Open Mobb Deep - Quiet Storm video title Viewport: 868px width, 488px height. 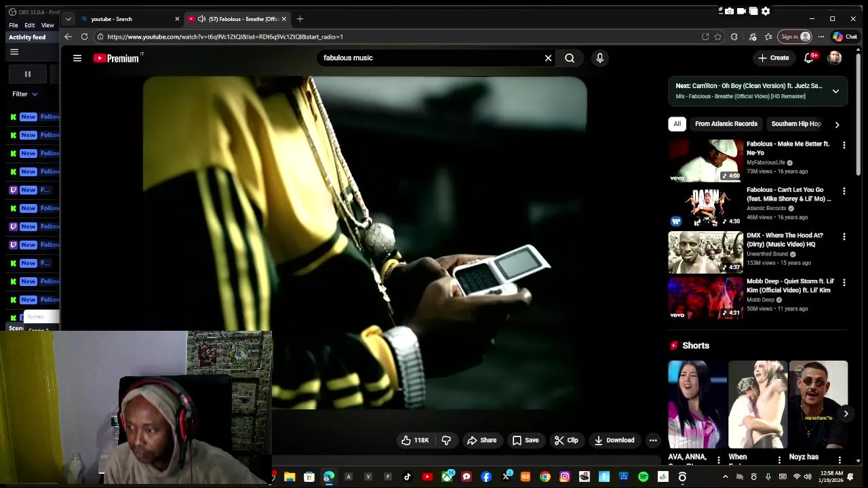791,285
